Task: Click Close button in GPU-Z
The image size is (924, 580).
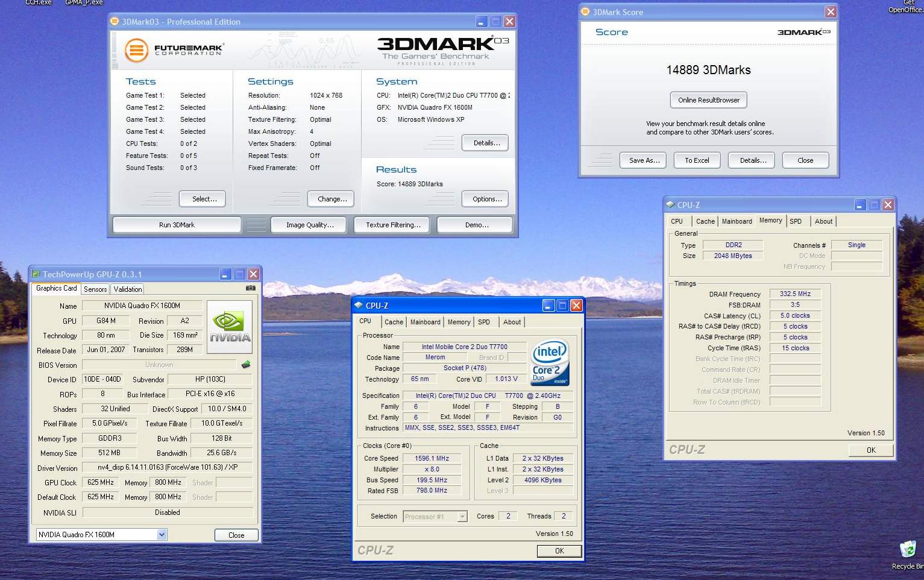Action: pos(236,535)
